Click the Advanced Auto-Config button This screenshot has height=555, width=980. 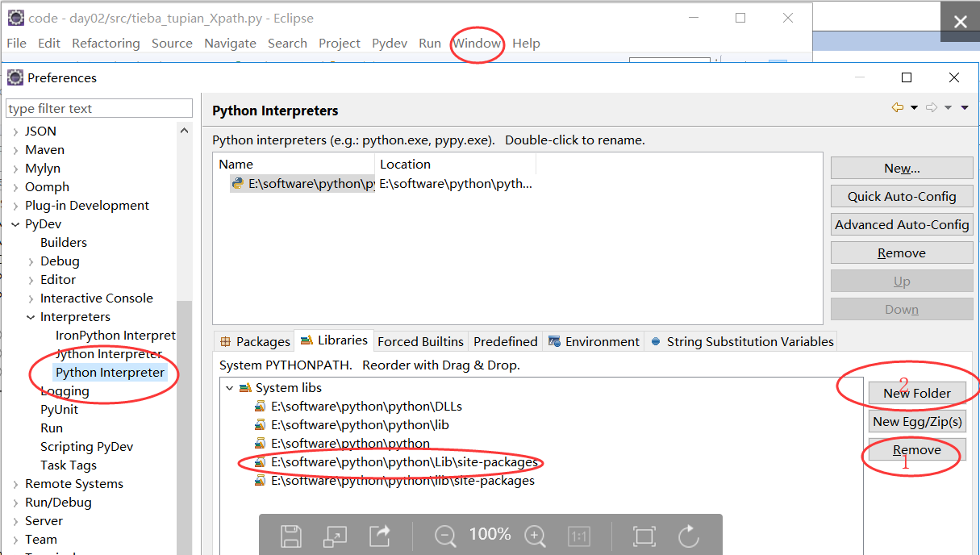[902, 224]
